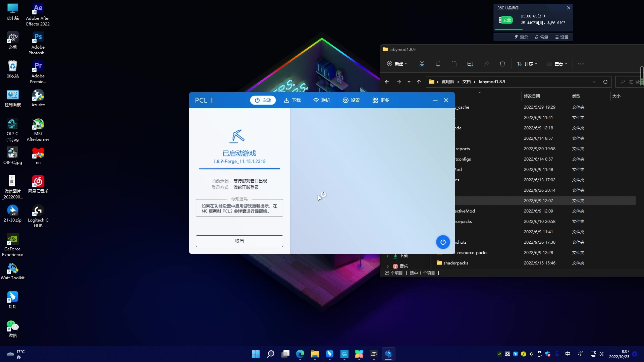Viewport: 644px width, 362px height.
Task: Expand the 新建 new item dropdown
Action: coord(397,64)
